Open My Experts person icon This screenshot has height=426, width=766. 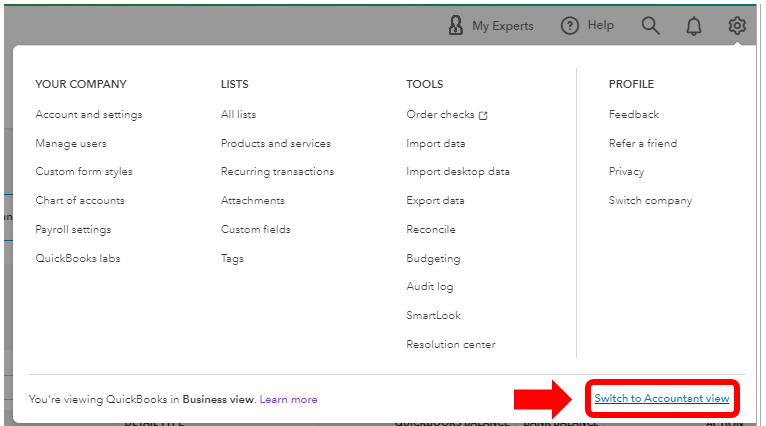[456, 26]
